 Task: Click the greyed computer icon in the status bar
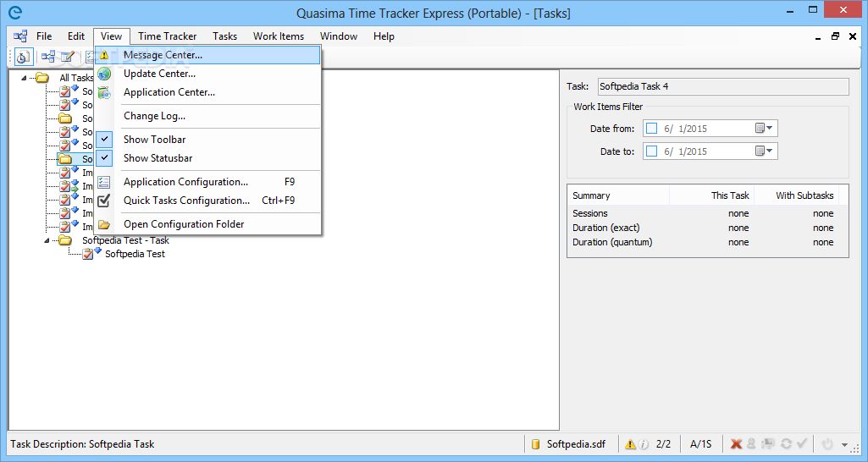click(x=768, y=443)
